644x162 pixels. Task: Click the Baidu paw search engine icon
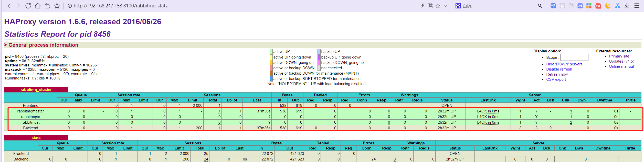[x=458, y=6]
